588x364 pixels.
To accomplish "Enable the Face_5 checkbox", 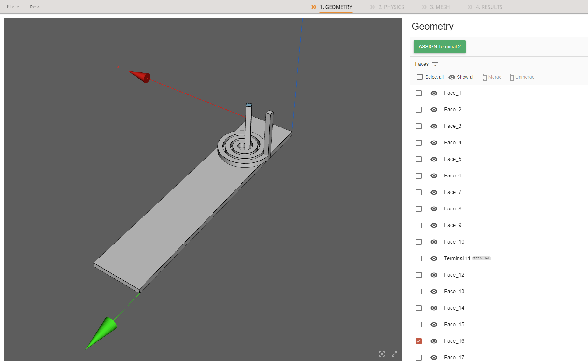I will click(419, 159).
